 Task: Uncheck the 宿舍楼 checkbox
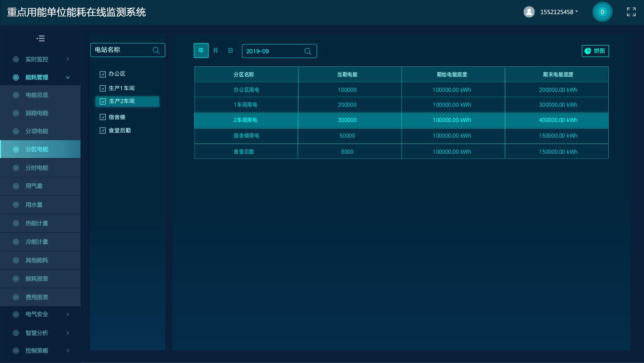pyautogui.click(x=103, y=117)
